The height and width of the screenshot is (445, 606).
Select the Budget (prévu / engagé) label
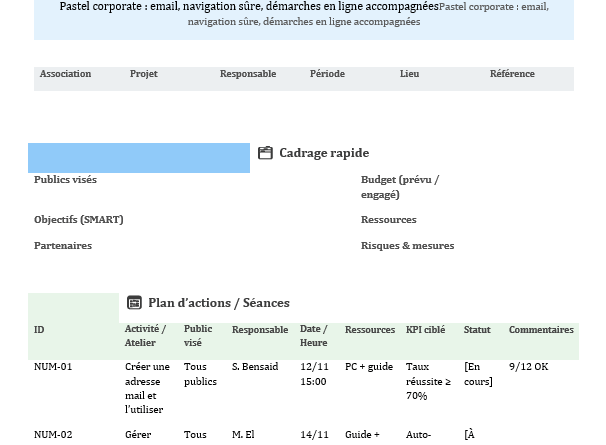coord(399,187)
